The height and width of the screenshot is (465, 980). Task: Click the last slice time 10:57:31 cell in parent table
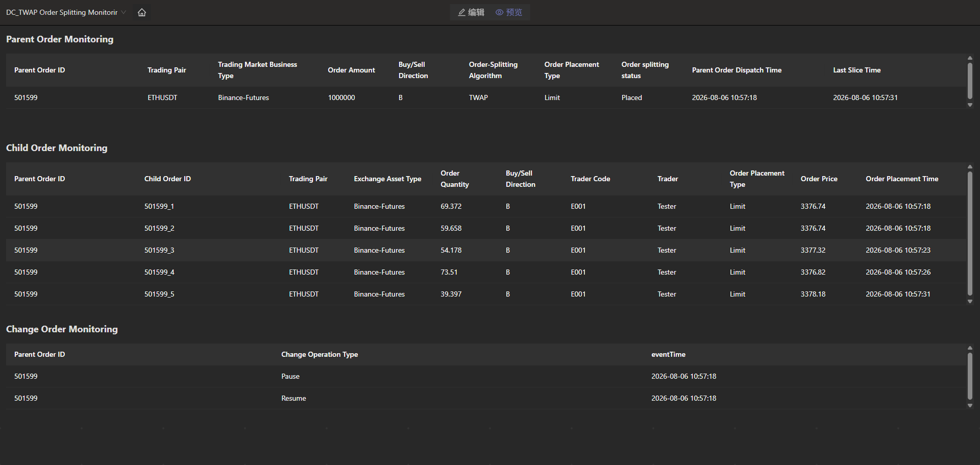point(865,97)
